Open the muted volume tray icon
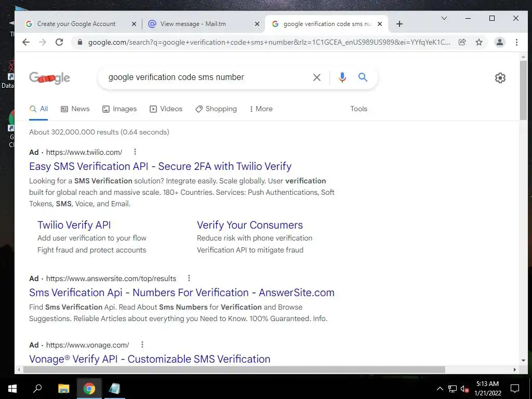 464,389
